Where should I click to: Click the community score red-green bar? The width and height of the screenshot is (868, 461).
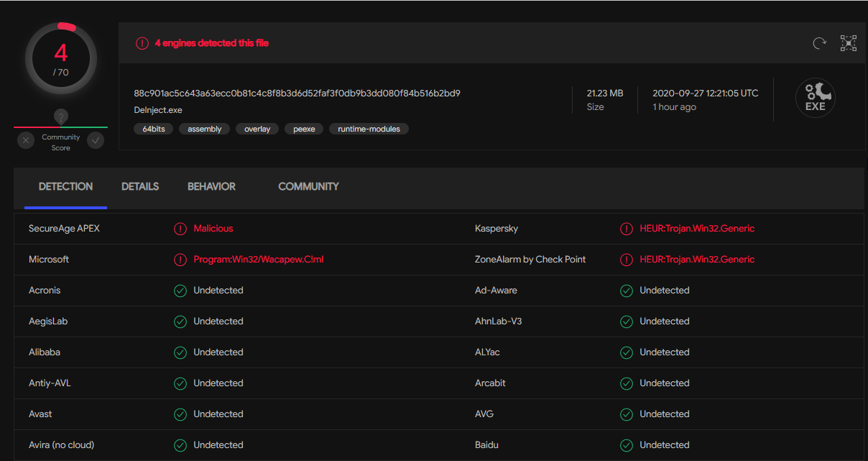click(x=61, y=127)
